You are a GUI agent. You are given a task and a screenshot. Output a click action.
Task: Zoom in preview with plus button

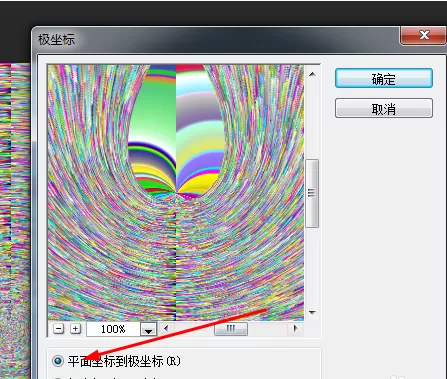[x=75, y=329]
